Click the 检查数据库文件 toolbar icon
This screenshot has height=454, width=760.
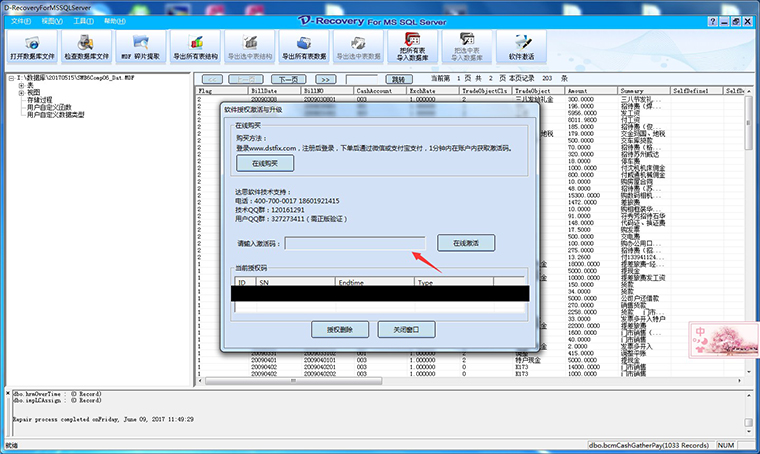(x=86, y=47)
